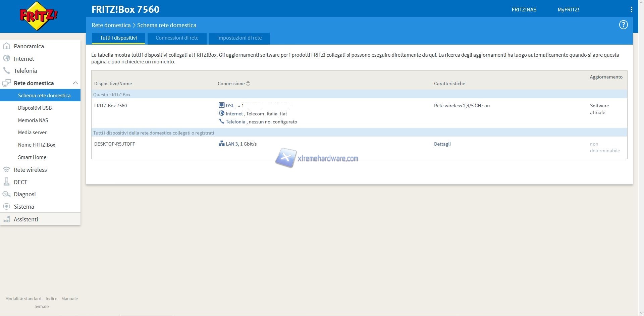Click the Panoramica house icon
Screen dimensions: 644x316
pyautogui.click(x=6, y=46)
